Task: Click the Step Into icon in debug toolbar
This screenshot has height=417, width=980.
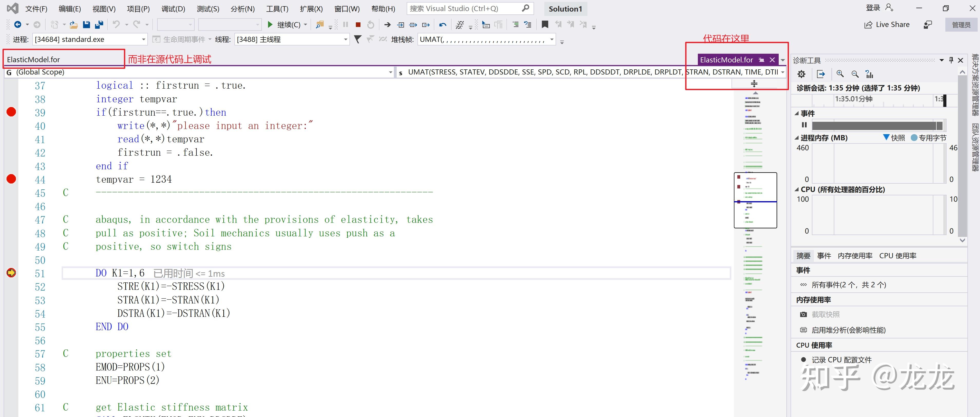Action: 401,25
